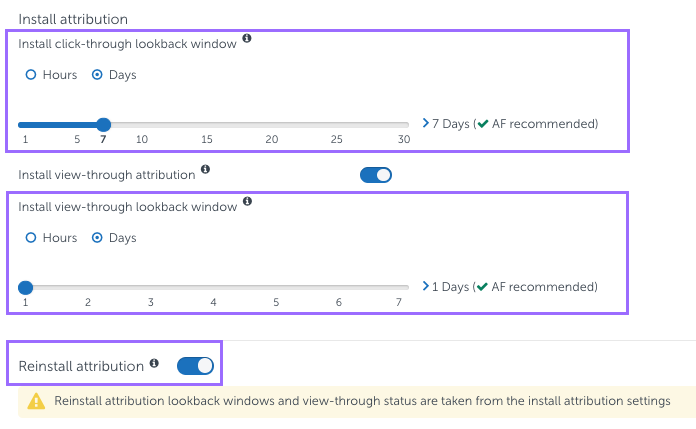Click info icon beside view-through lookback window

tap(247, 202)
